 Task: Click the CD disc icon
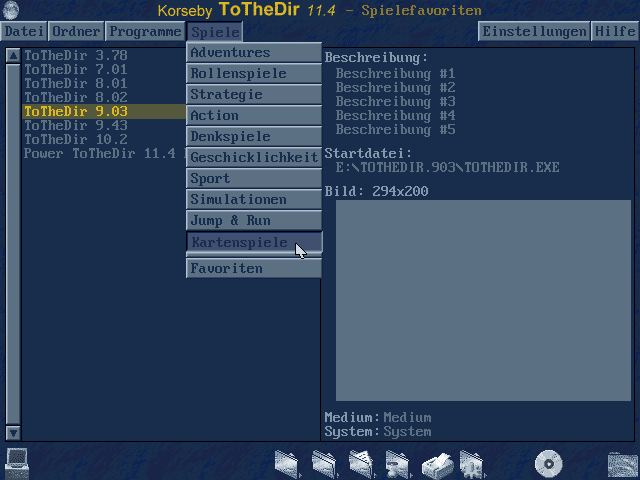(x=549, y=464)
